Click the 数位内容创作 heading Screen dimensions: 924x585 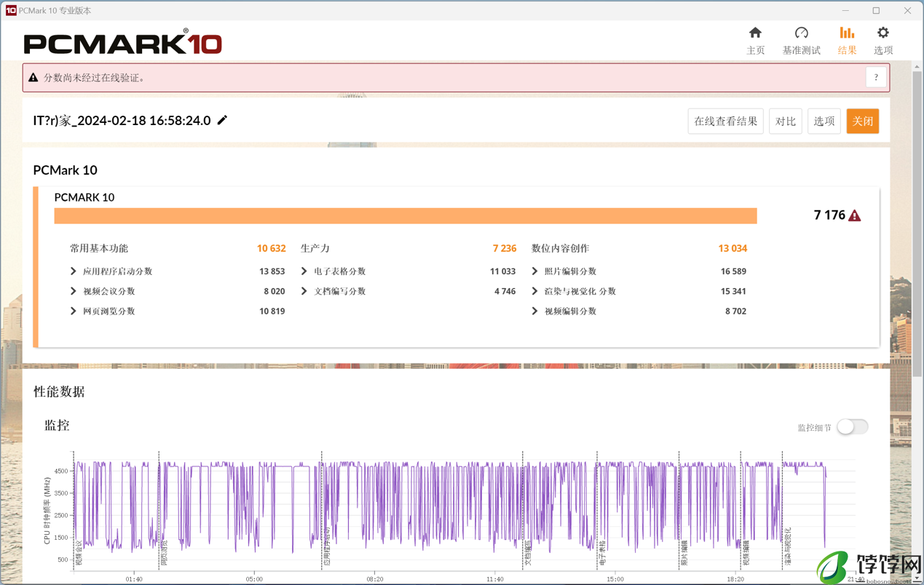click(x=561, y=248)
